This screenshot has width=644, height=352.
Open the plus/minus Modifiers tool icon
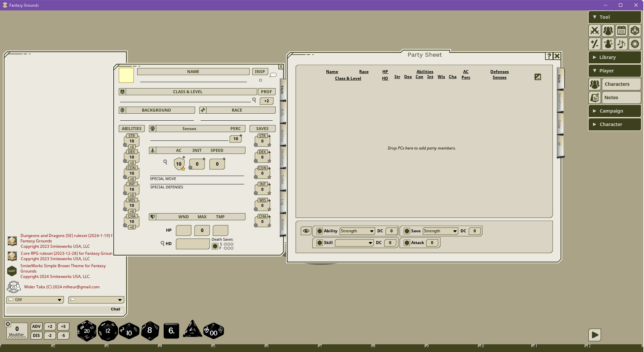[x=595, y=44]
